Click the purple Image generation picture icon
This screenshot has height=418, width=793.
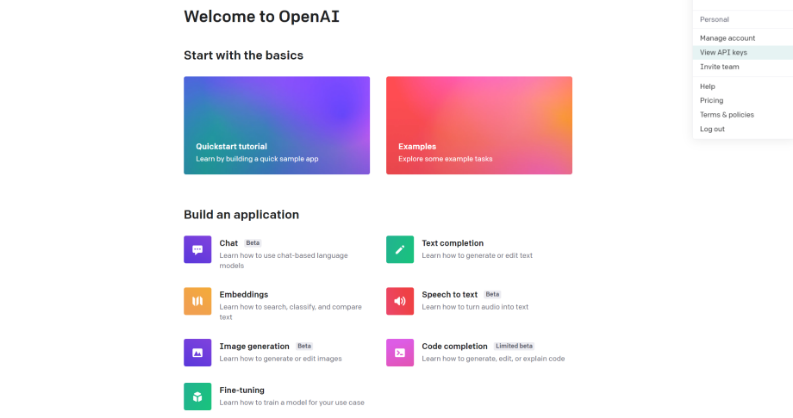pyautogui.click(x=197, y=353)
